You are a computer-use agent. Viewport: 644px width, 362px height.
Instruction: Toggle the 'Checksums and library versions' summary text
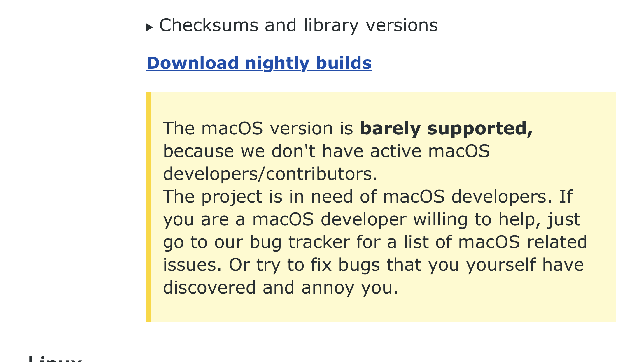[298, 25]
